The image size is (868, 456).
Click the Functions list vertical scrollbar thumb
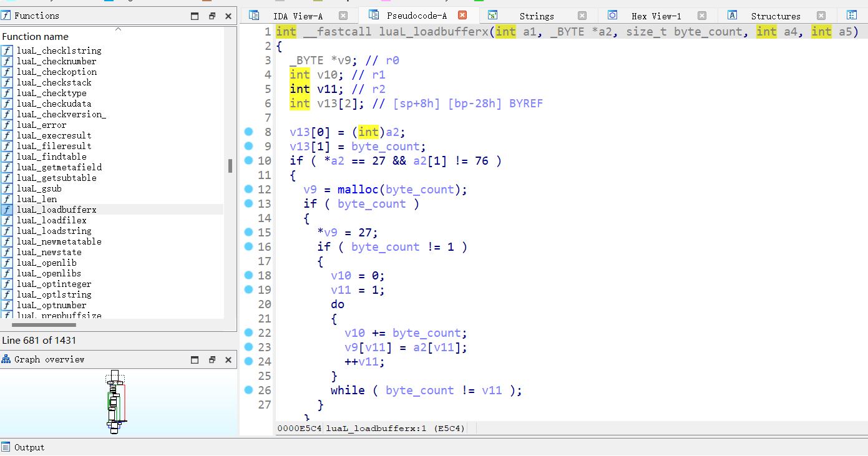coord(230,165)
